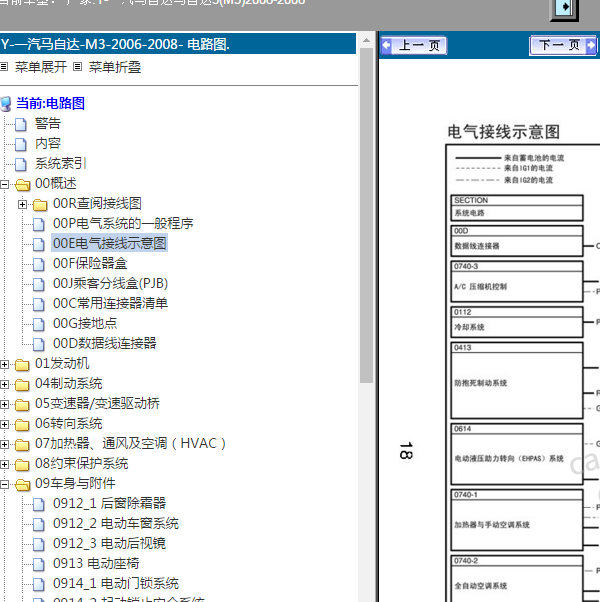Click page icon beside 00D数据线连接器

(39, 344)
